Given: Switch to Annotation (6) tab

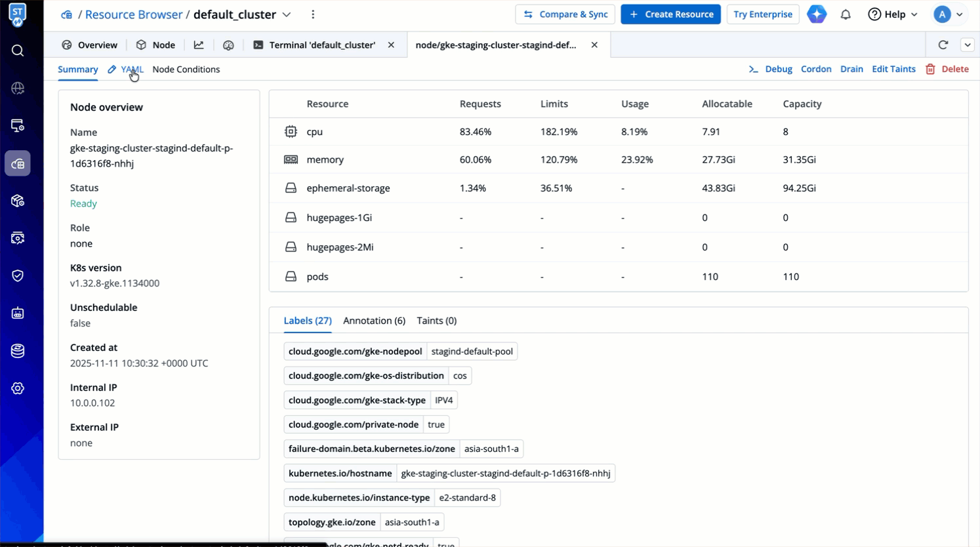Looking at the screenshot, I should [x=374, y=321].
